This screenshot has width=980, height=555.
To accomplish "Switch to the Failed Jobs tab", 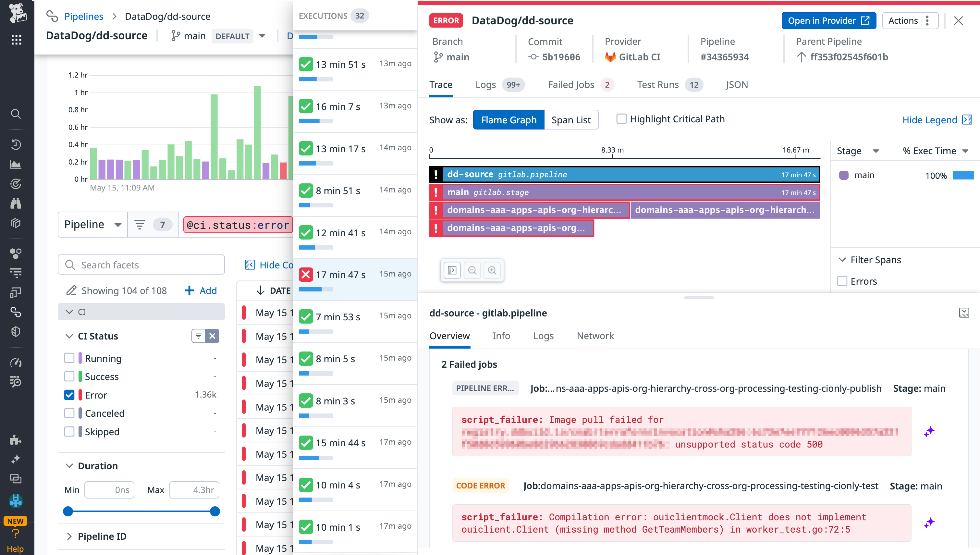I will tap(571, 85).
